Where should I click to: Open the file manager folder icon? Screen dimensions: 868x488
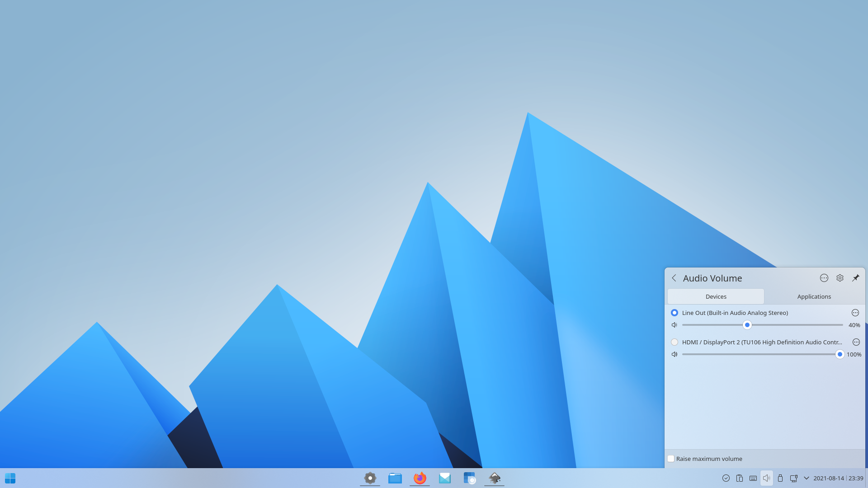[395, 478]
